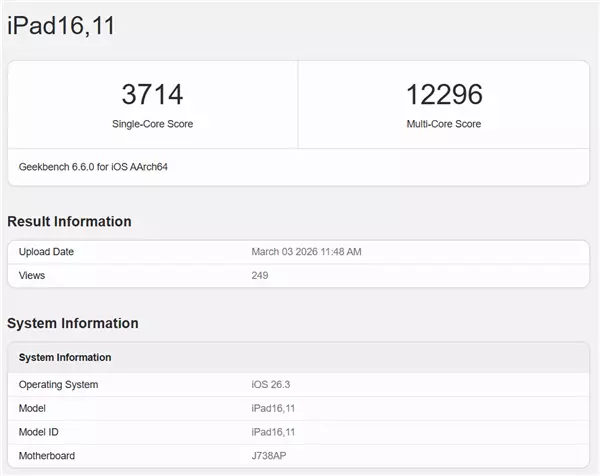Select the 12296 multi-core score value
Image resolution: width=600 pixels, height=476 pixels.
(444, 95)
